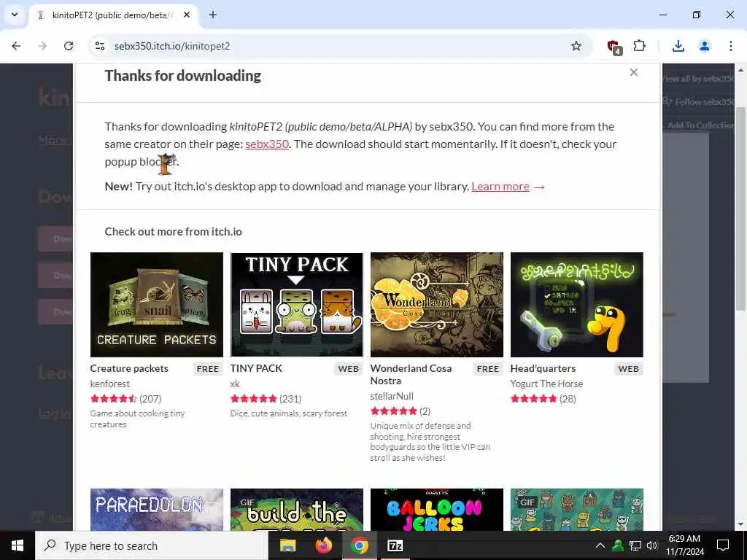Open a new browser tab

coord(213,15)
